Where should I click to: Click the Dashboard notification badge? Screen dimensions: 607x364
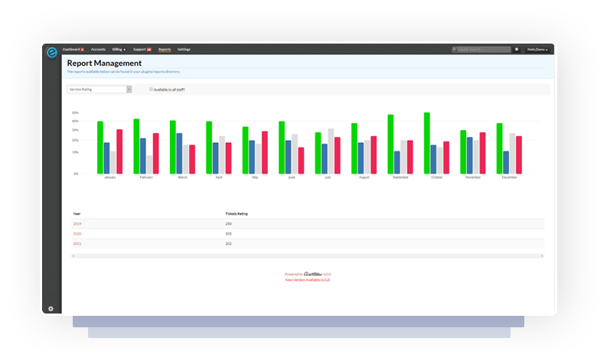tap(82, 50)
